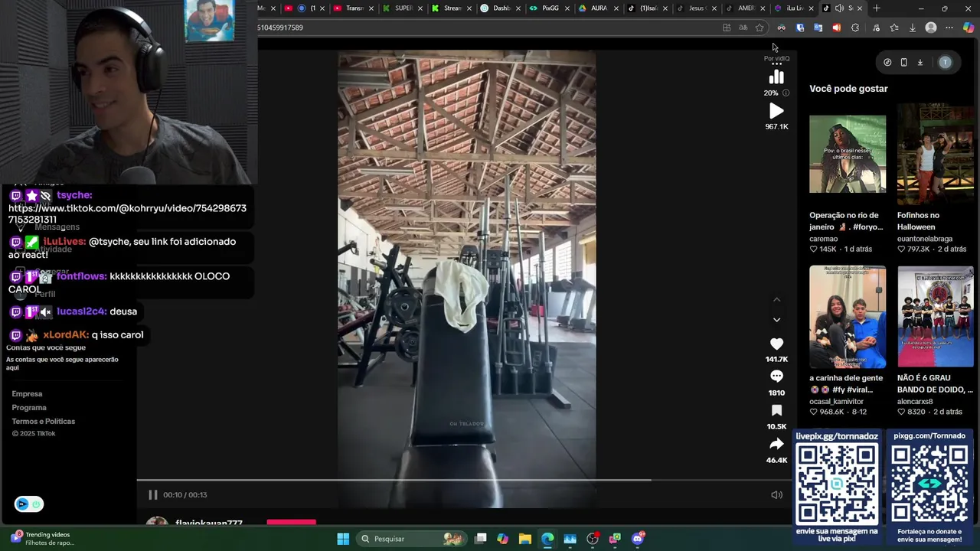Click the taskbar Pesquisar search box

point(413,539)
